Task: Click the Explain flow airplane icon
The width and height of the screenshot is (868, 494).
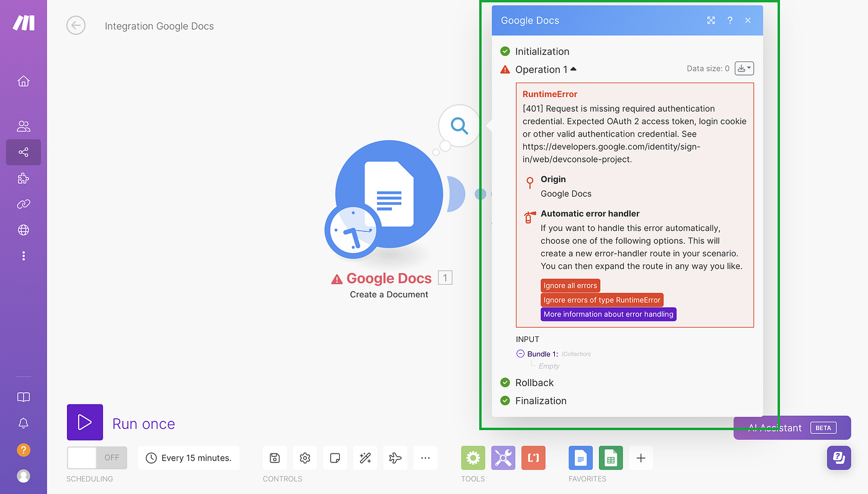Action: tap(395, 458)
